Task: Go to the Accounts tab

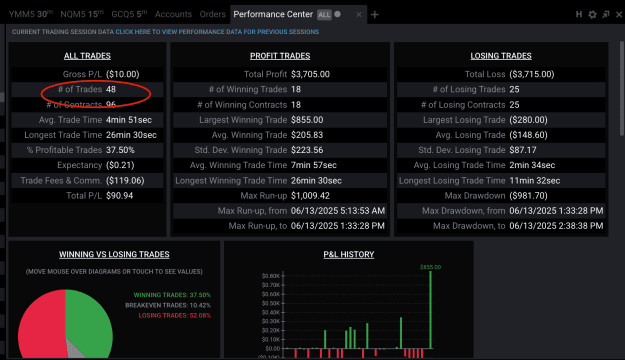Action: coord(173,14)
